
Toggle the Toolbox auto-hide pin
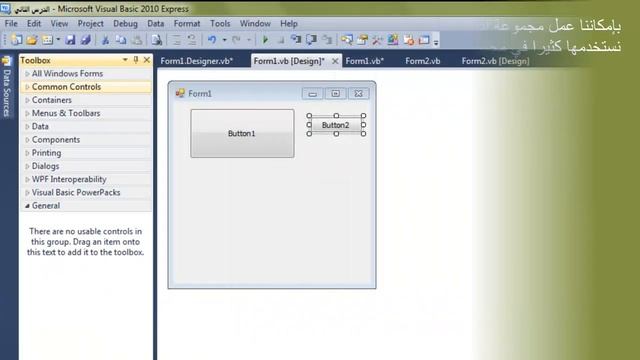pyautogui.click(x=136, y=60)
